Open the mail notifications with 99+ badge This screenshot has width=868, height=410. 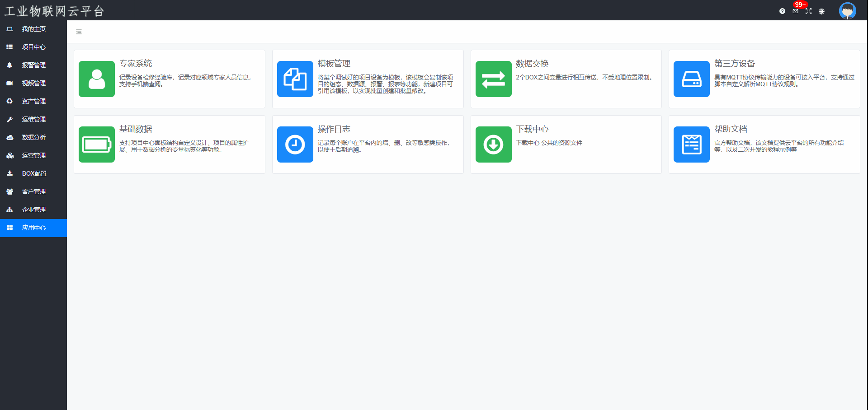coord(795,11)
